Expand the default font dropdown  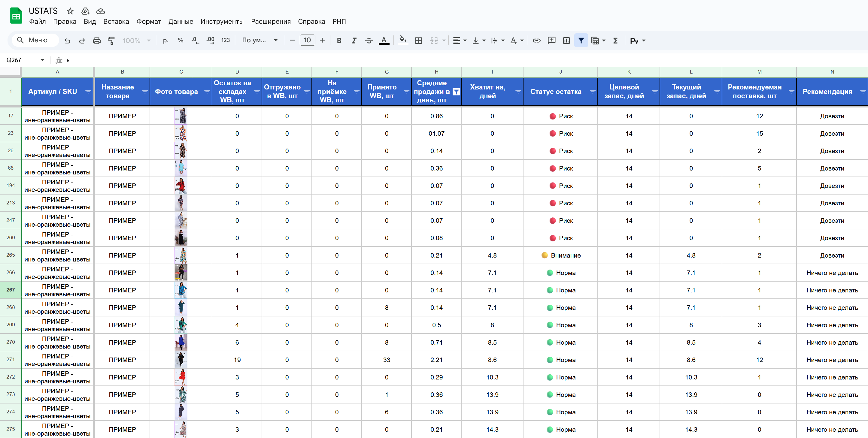(259, 41)
